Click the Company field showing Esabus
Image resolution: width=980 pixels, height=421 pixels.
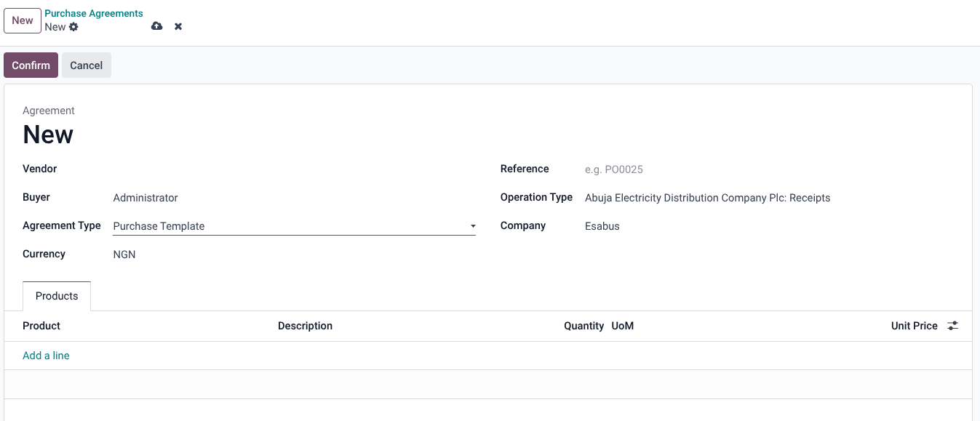coord(602,226)
